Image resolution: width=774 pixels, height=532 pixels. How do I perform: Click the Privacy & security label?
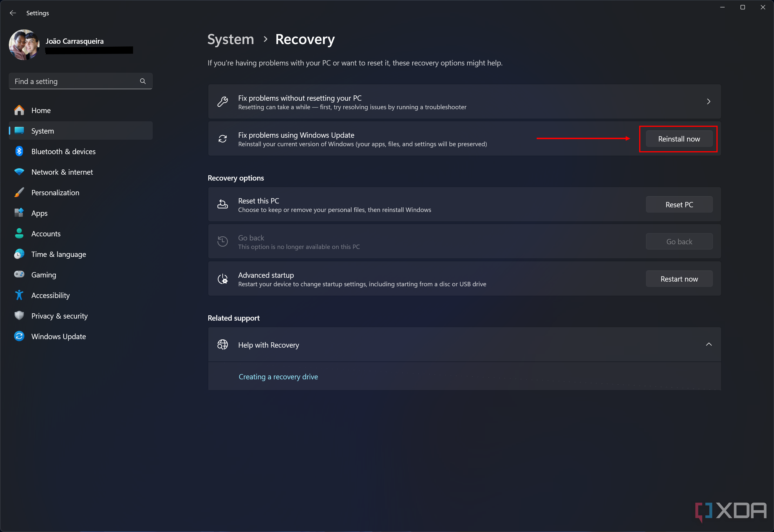click(59, 316)
